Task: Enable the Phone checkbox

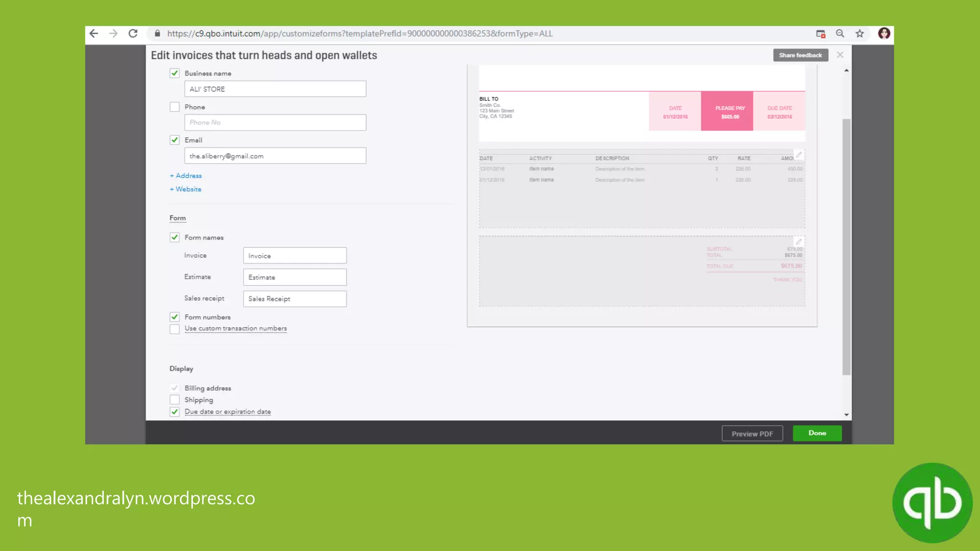Action: (175, 107)
